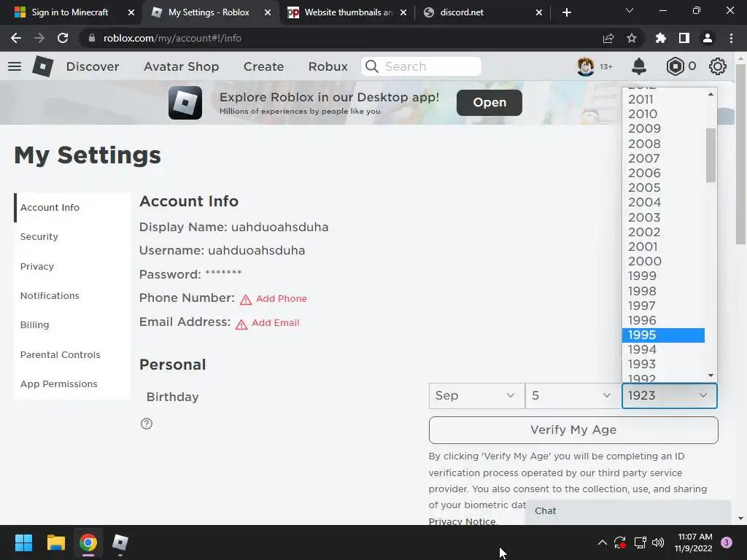Open the tab search chevron in Chrome
Screen dimensions: 747x560
[x=630, y=10]
